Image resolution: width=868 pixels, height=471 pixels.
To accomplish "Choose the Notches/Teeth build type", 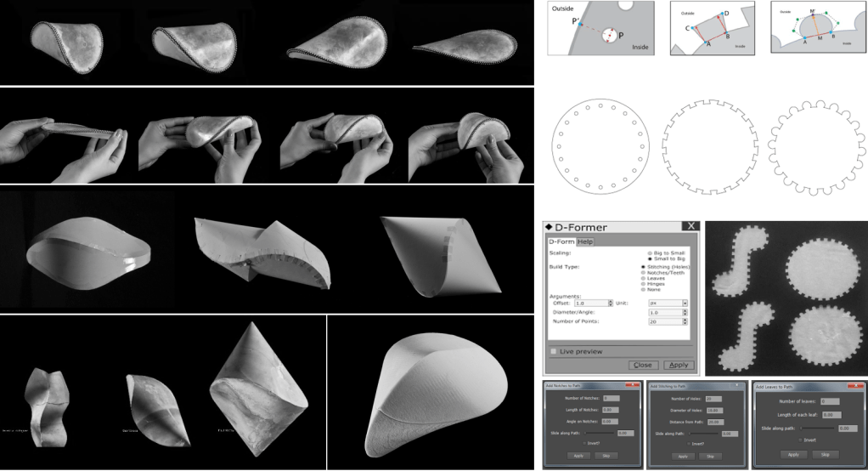I will pos(642,272).
